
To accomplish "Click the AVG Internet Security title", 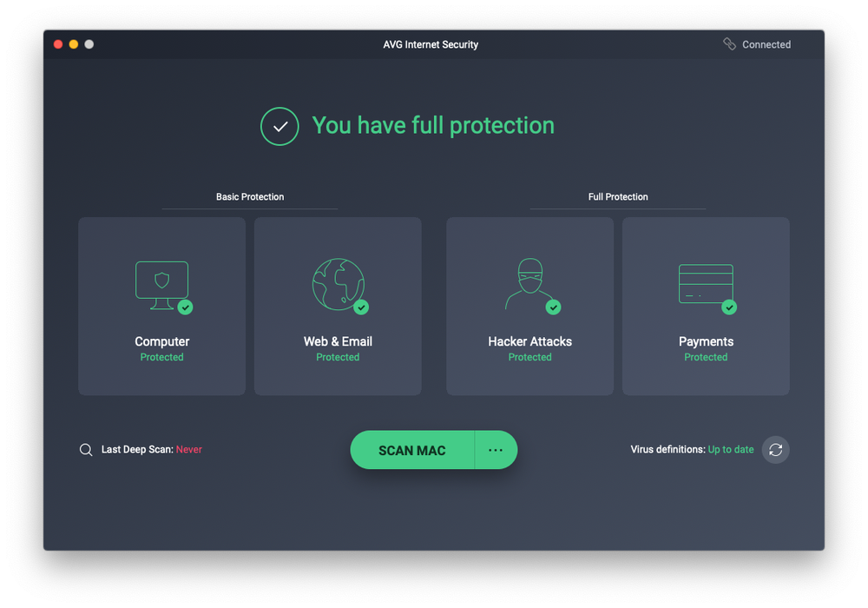I will [431, 44].
